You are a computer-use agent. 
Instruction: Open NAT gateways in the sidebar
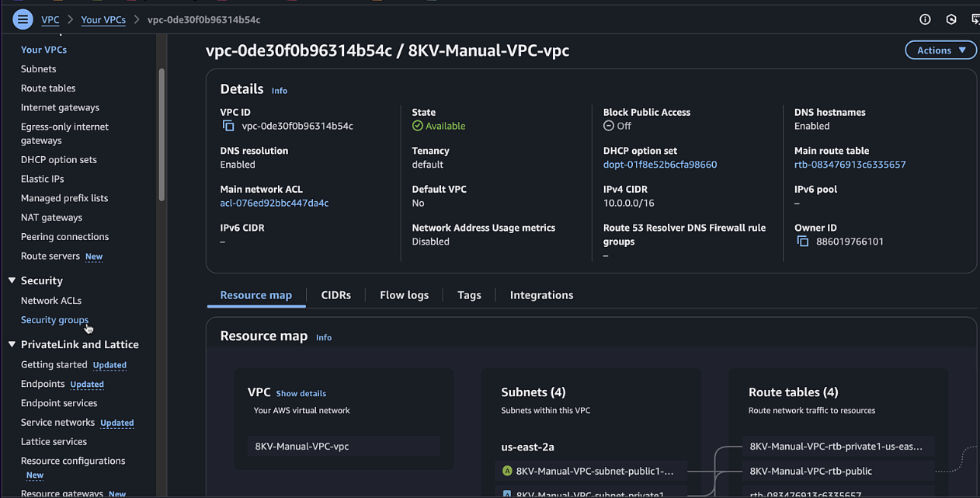tap(51, 218)
